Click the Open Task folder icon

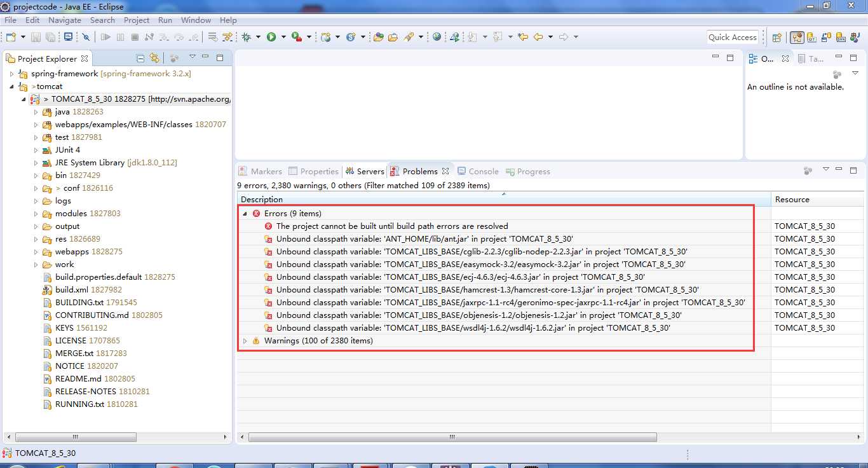[x=393, y=37]
